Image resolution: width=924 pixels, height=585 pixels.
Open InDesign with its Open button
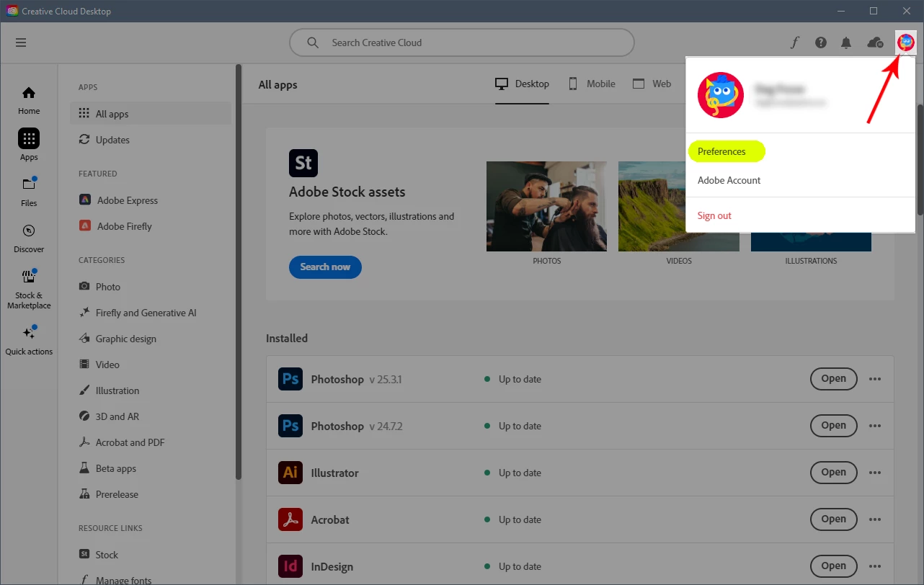click(x=833, y=566)
